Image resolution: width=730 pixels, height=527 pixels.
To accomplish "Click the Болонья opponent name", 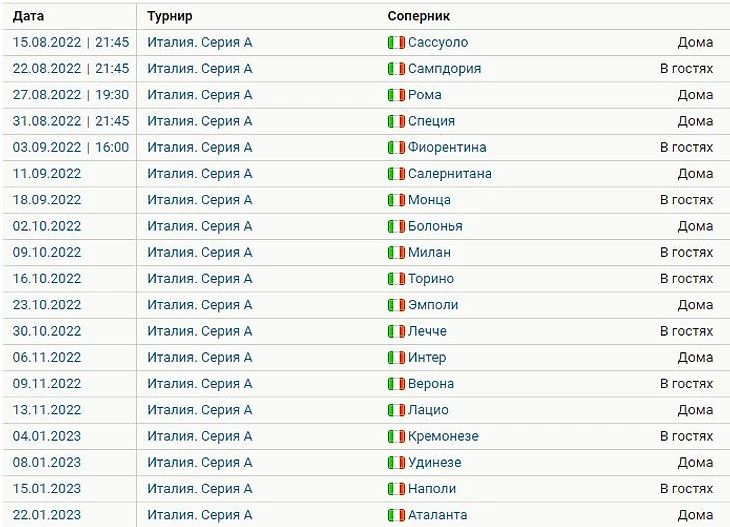I will pyautogui.click(x=435, y=226).
